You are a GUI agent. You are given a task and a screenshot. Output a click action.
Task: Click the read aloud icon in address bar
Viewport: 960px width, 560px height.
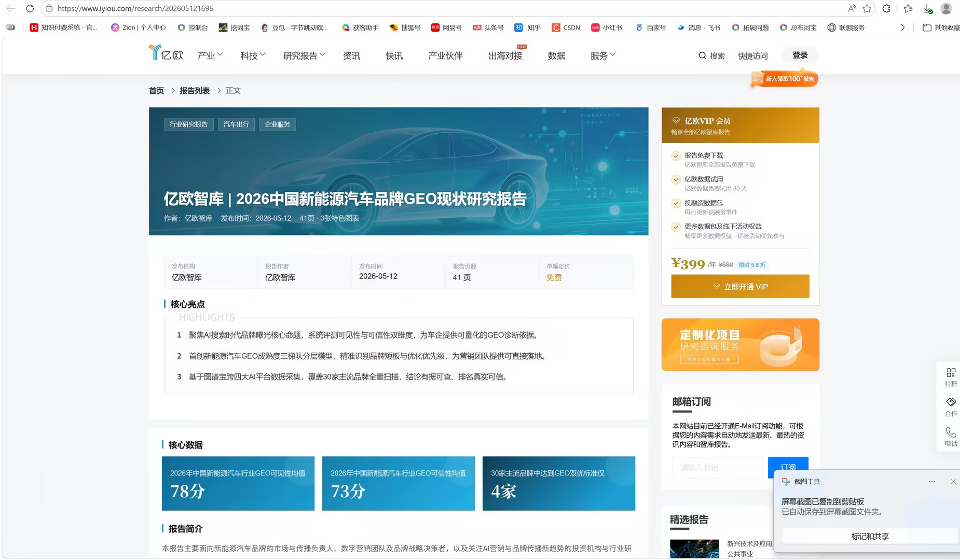tap(852, 8)
